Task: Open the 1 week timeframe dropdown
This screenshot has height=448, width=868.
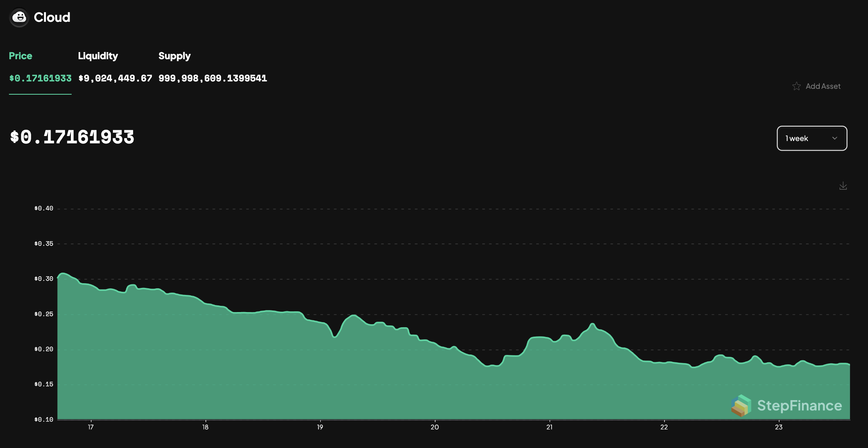Action: [812, 138]
